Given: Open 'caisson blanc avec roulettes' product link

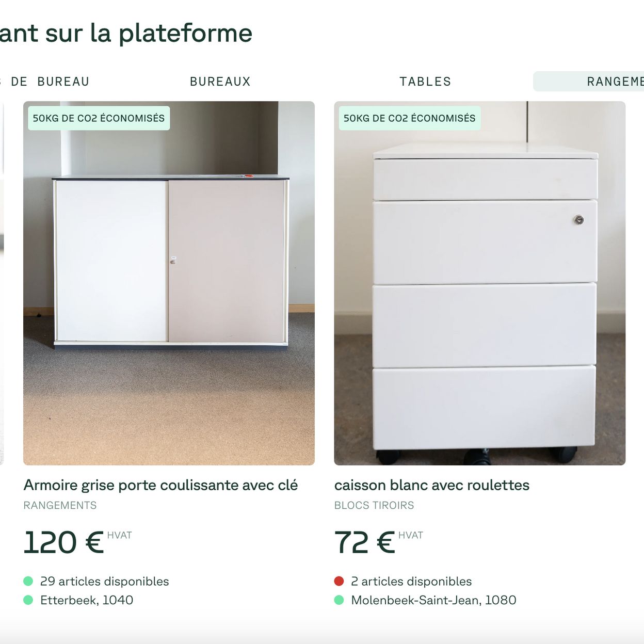Looking at the screenshot, I should click(432, 485).
